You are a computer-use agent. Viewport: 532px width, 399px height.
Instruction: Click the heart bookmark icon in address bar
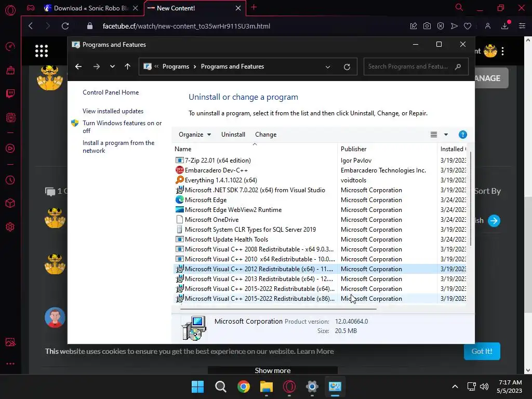pos(468,26)
